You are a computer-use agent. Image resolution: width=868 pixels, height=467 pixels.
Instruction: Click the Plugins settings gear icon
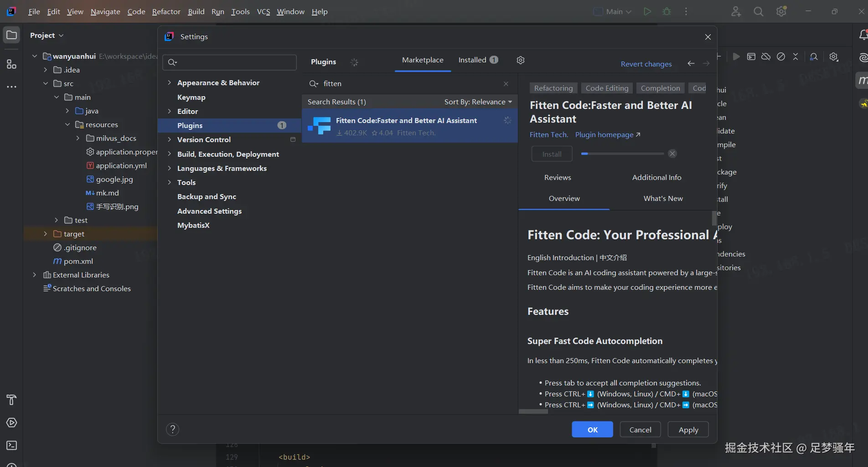[521, 60]
